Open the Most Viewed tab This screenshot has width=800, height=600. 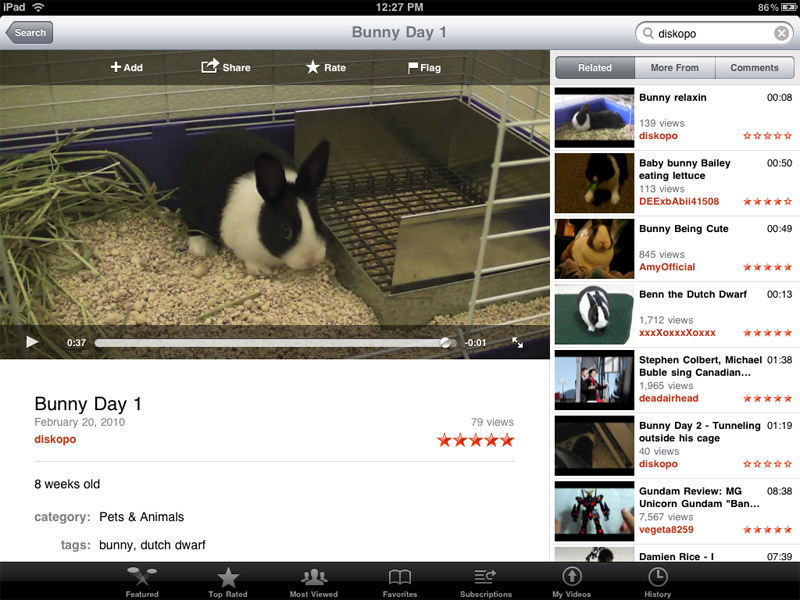point(314,582)
